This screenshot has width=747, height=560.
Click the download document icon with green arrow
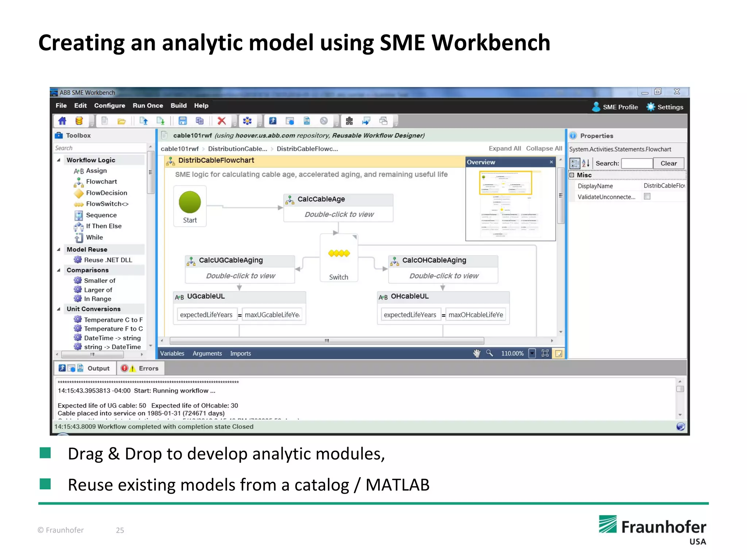click(160, 121)
